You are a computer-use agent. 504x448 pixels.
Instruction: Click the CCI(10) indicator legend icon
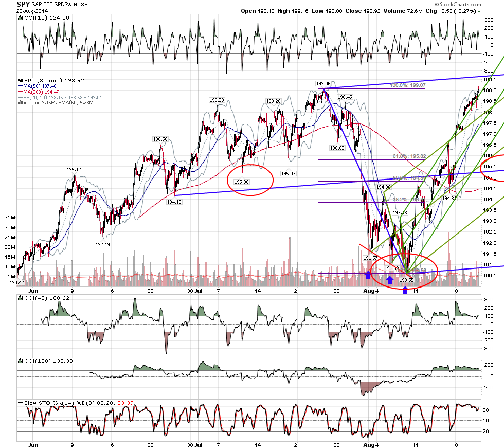tap(21, 17)
